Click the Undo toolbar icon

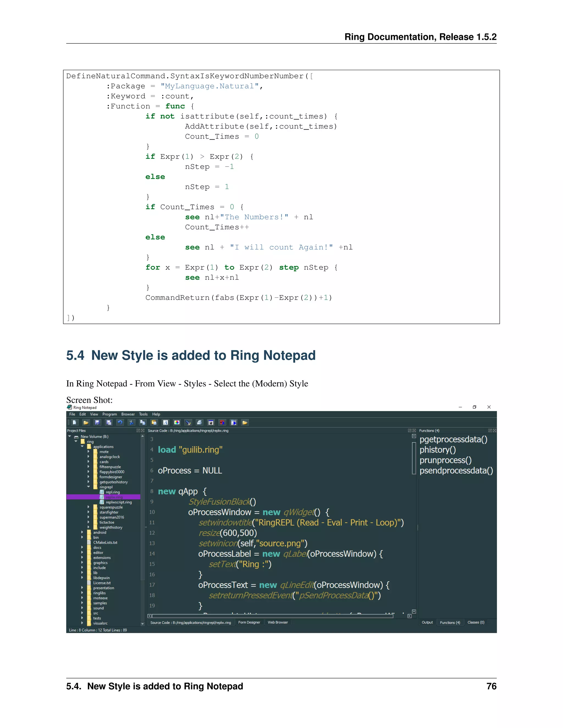click(120, 422)
